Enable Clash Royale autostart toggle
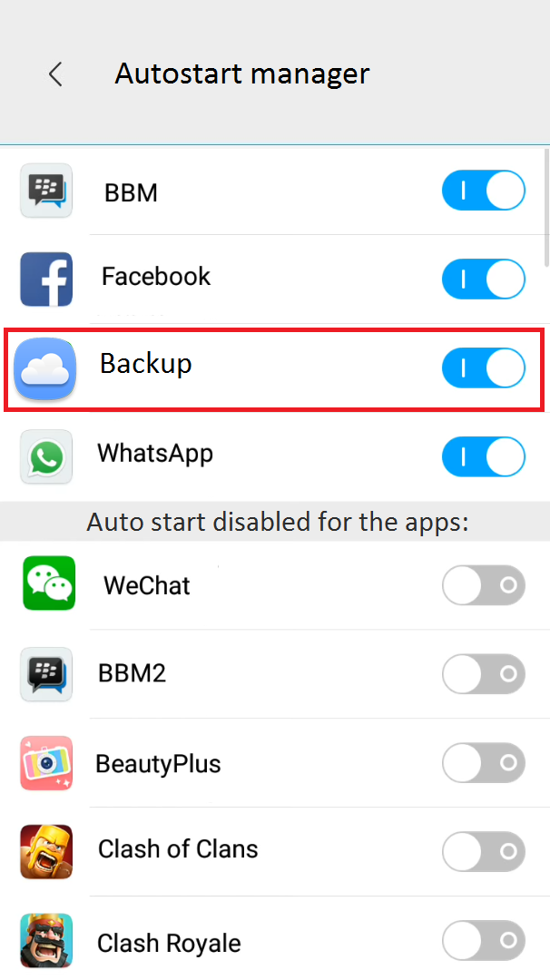 tap(484, 941)
